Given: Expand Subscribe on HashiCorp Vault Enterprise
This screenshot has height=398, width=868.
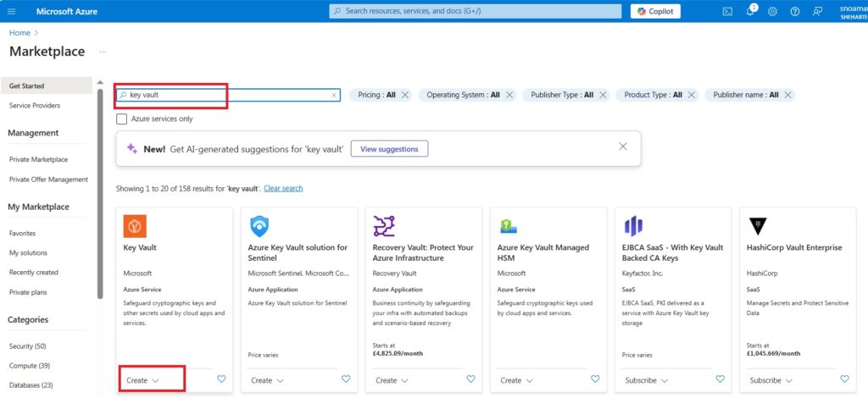Looking at the screenshot, I should tap(771, 380).
